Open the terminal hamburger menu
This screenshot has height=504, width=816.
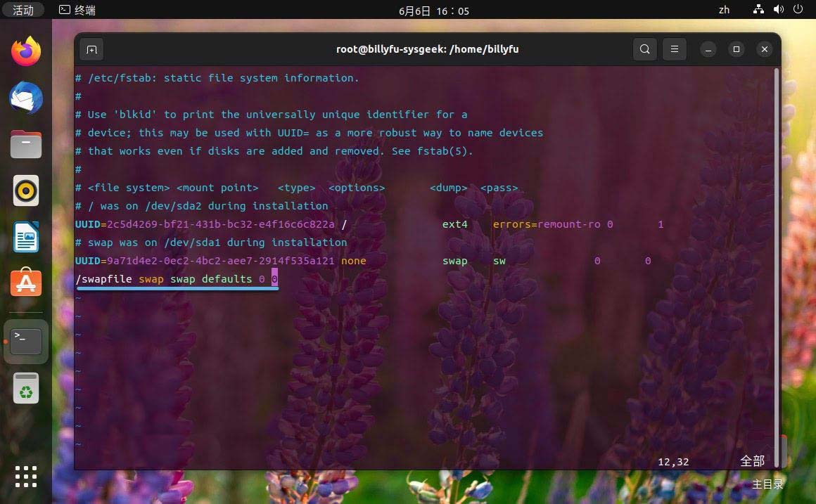tap(674, 49)
